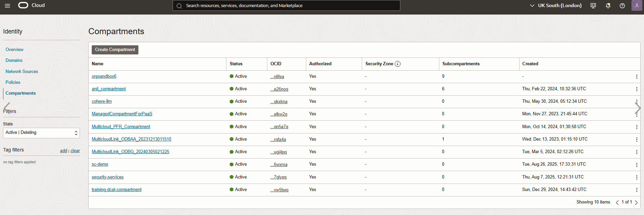Viewport: 644px width, 215px height.
Task: Open actions menu for orpsandbox6 row
Action: (x=637, y=77)
